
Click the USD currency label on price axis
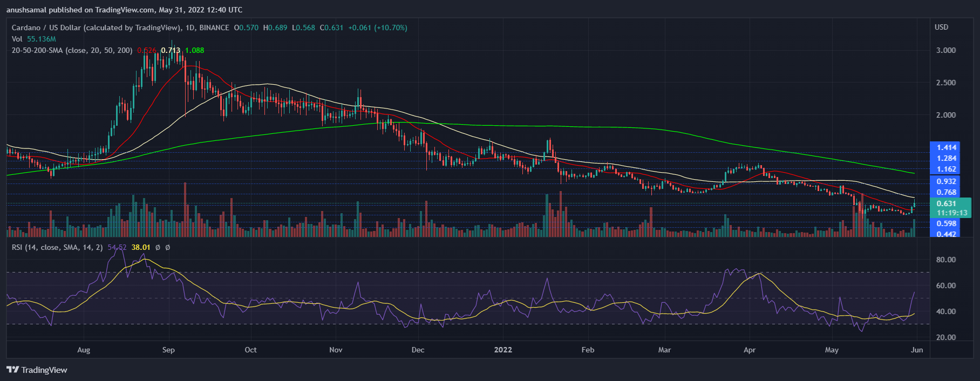(x=942, y=27)
